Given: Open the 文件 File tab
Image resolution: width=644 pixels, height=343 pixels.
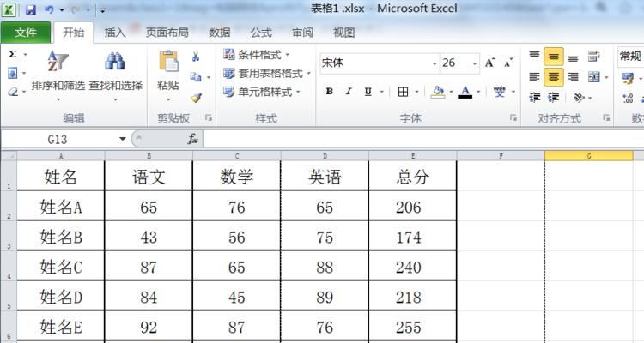Looking at the screenshot, I should pyautogui.click(x=26, y=33).
